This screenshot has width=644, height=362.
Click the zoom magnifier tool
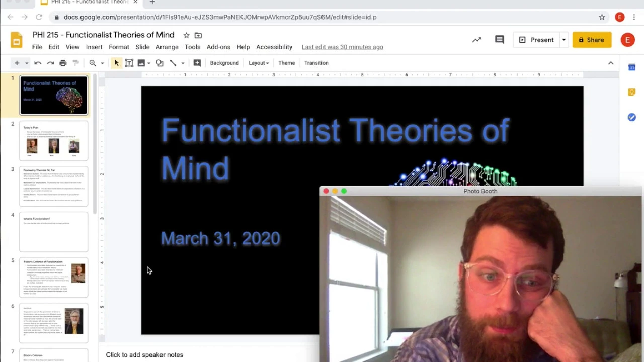[93, 63]
